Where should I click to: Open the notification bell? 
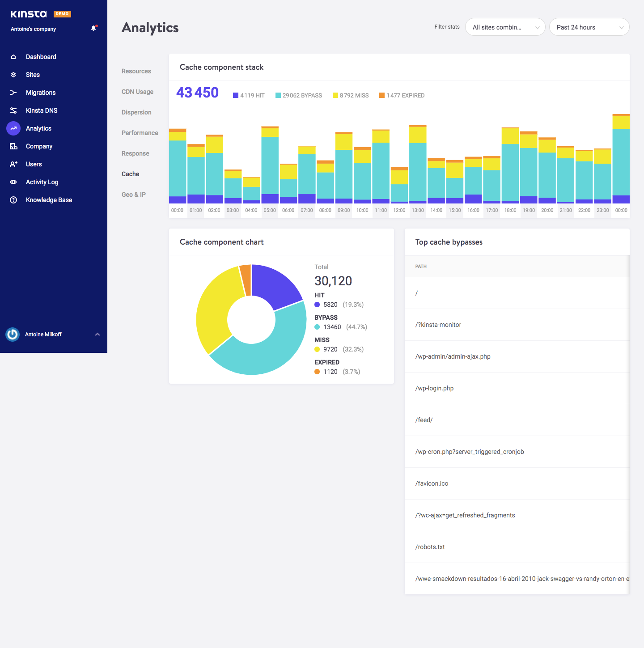pyautogui.click(x=93, y=28)
